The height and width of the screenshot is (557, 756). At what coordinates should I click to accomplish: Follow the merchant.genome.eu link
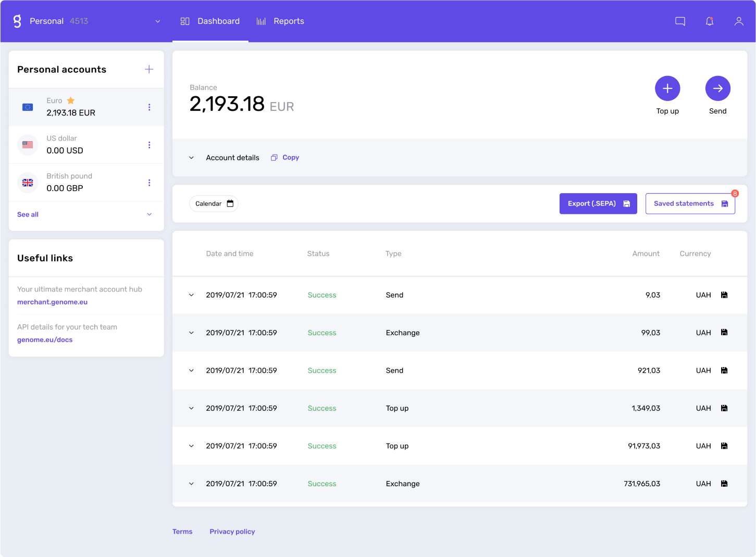(x=52, y=302)
